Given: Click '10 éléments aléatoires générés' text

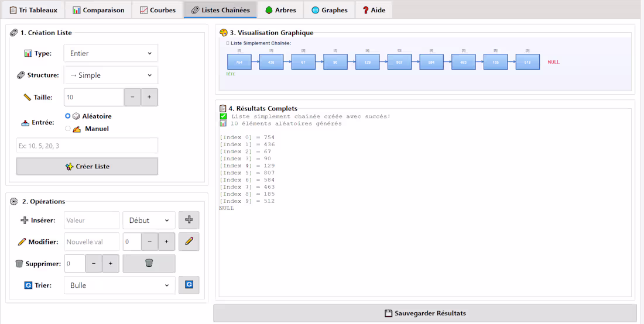Looking at the screenshot, I should 286,123.
